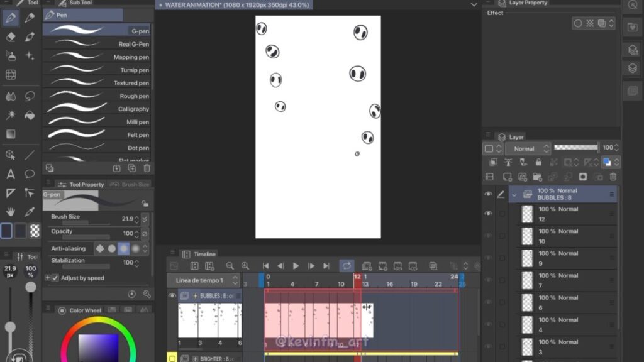Select the sparkle Decoration tool

click(x=30, y=56)
